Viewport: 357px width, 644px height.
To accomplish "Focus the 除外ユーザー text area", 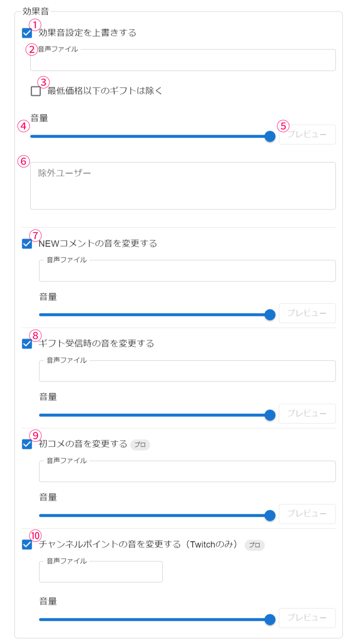I will point(183,186).
